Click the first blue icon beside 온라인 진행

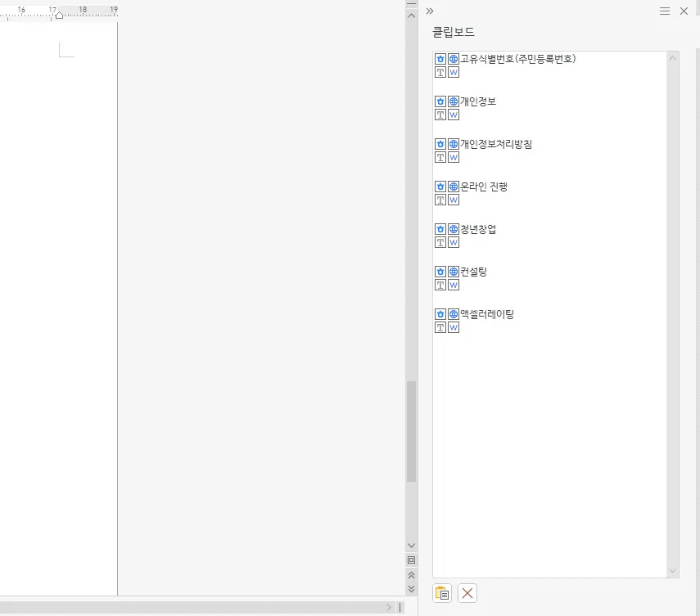440,187
